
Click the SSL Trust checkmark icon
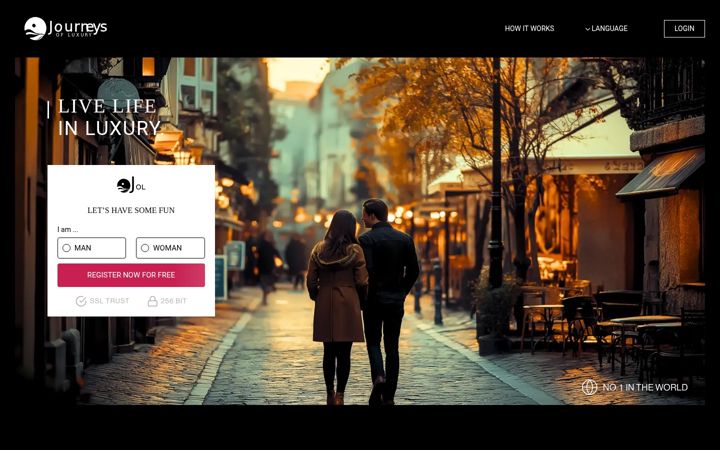pyautogui.click(x=81, y=301)
